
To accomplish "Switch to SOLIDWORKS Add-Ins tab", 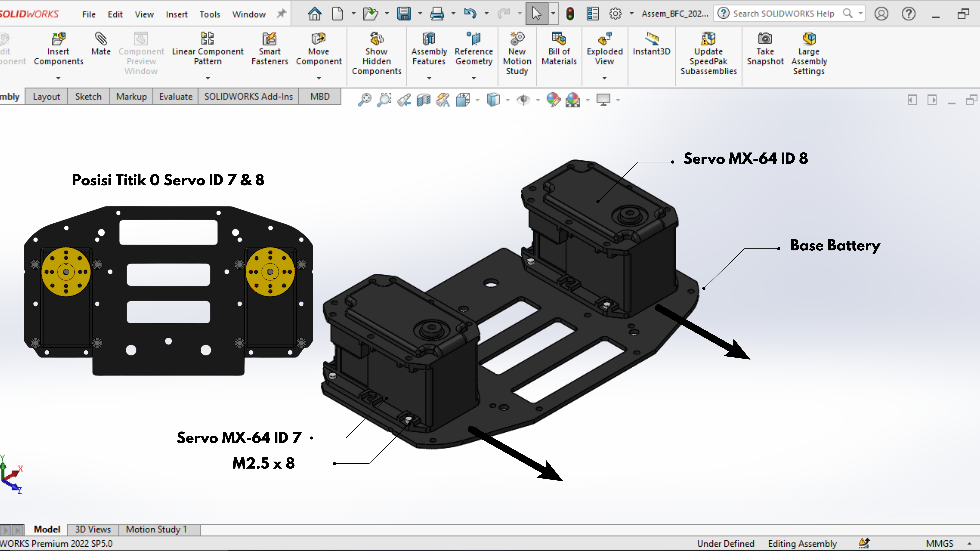I will click(x=248, y=97).
